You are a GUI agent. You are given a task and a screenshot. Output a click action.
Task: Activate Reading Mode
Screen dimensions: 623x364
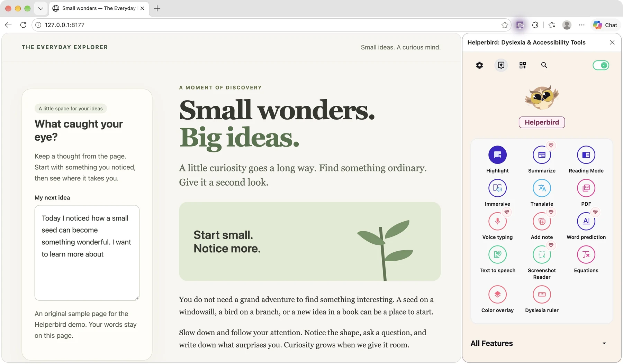click(x=586, y=155)
